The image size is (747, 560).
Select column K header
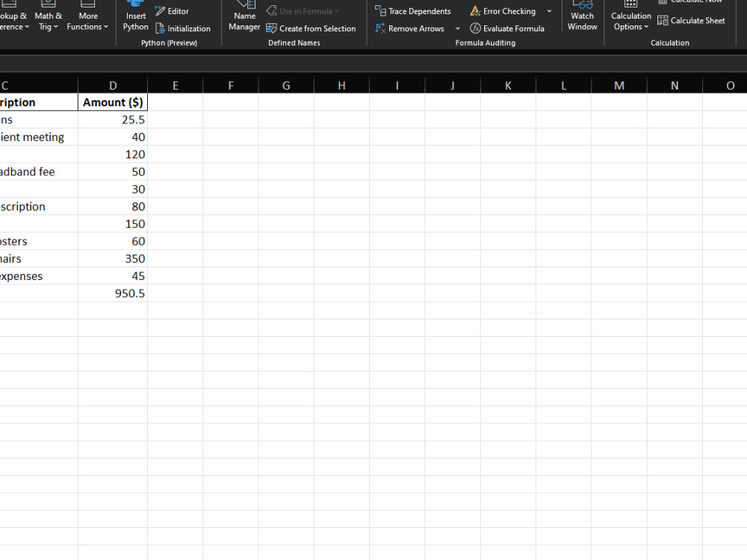click(508, 86)
